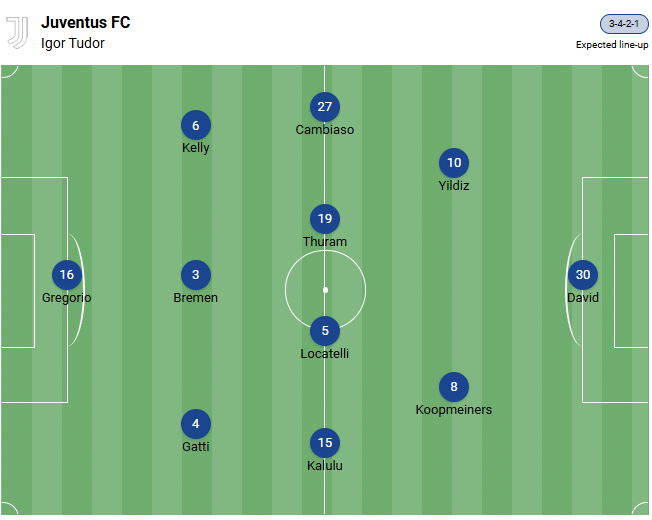Image resolution: width=652 pixels, height=520 pixels.
Task: Click the Koopmeiners name label
Action: coord(454,410)
